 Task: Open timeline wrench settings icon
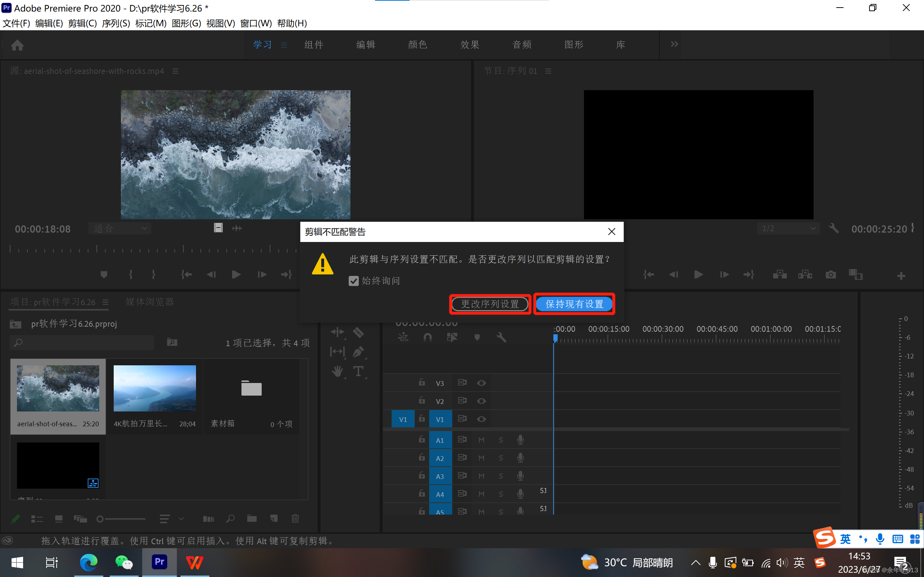click(x=501, y=337)
